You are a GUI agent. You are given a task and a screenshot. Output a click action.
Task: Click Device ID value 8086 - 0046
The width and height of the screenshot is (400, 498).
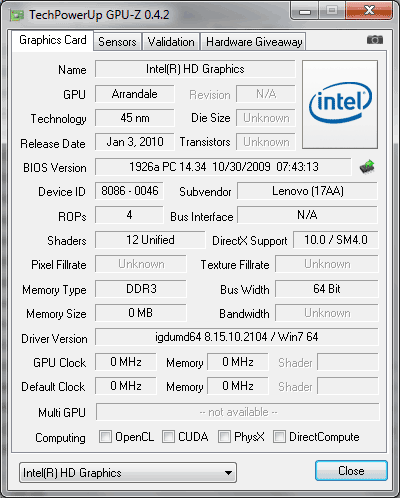pos(129,191)
